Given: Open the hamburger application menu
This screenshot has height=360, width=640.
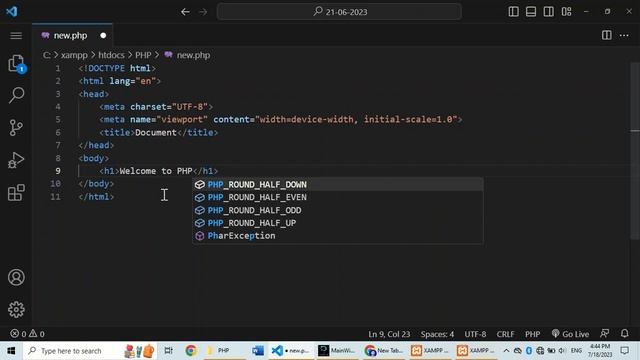Looking at the screenshot, I should tap(16, 36).
